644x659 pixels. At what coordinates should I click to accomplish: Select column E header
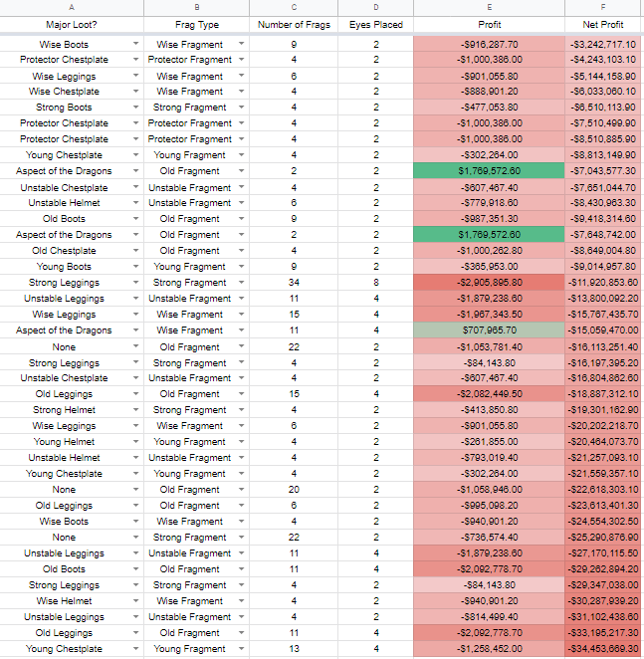coord(490,8)
